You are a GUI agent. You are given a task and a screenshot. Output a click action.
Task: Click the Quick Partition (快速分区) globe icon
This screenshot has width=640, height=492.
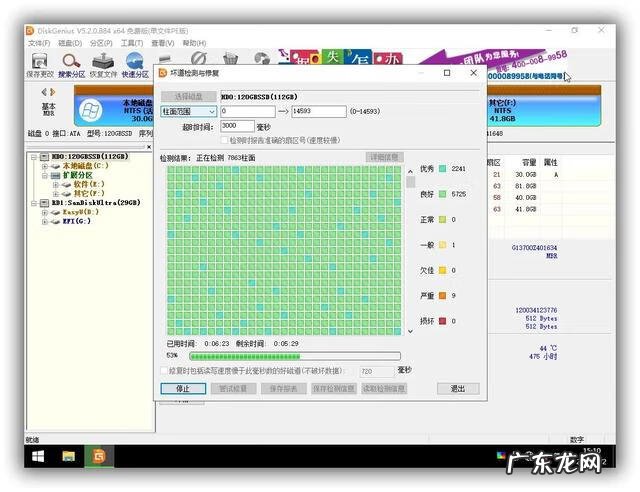click(135, 61)
